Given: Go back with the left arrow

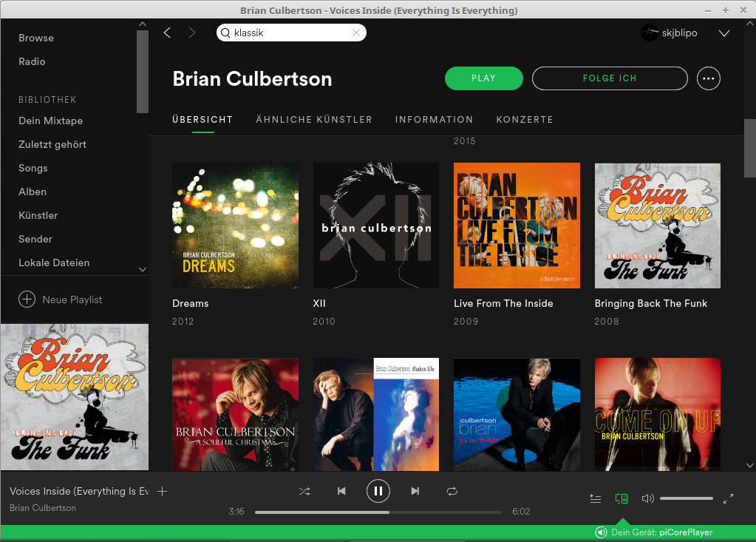Looking at the screenshot, I should [167, 33].
